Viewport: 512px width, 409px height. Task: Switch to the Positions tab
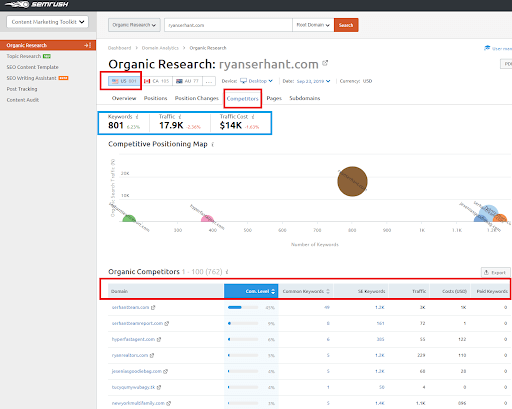point(155,98)
